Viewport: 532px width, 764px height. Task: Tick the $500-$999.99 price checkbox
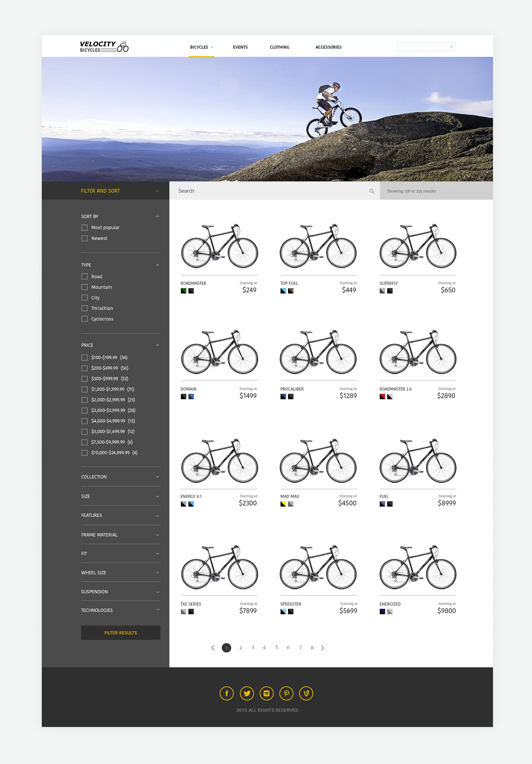coord(85,379)
